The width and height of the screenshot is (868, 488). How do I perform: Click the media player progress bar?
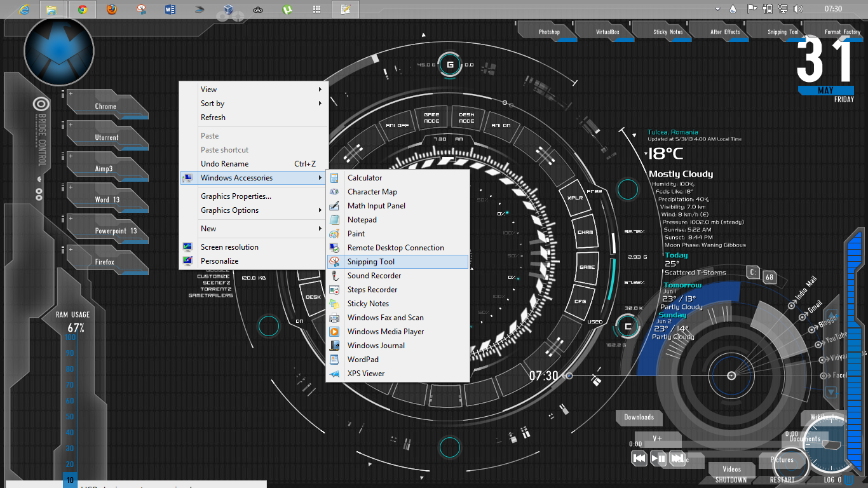point(718,445)
